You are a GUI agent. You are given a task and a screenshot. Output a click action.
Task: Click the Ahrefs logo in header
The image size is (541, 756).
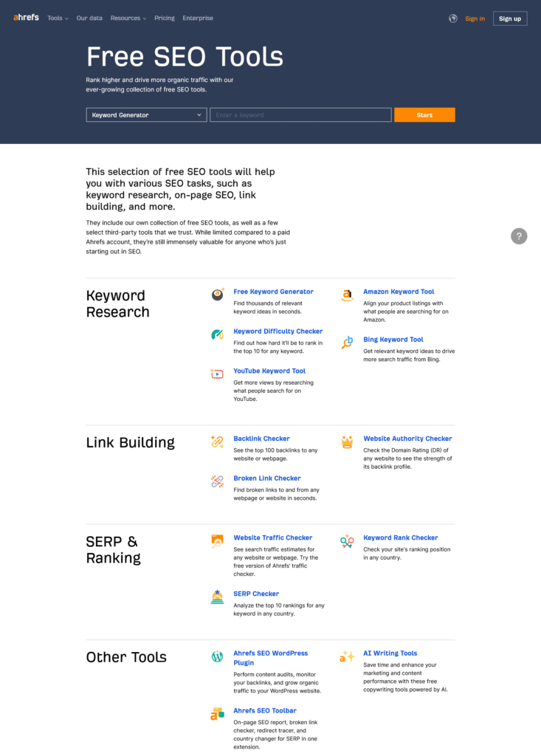pos(26,18)
